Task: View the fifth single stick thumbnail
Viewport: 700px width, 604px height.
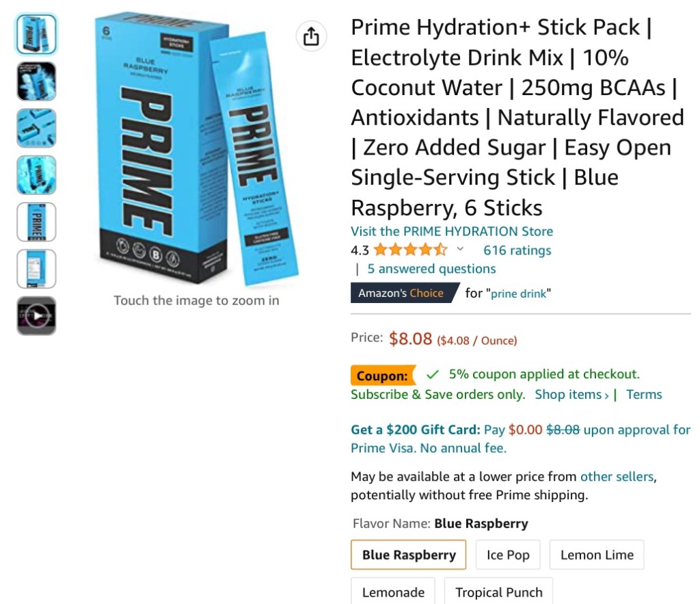Action: [37, 222]
